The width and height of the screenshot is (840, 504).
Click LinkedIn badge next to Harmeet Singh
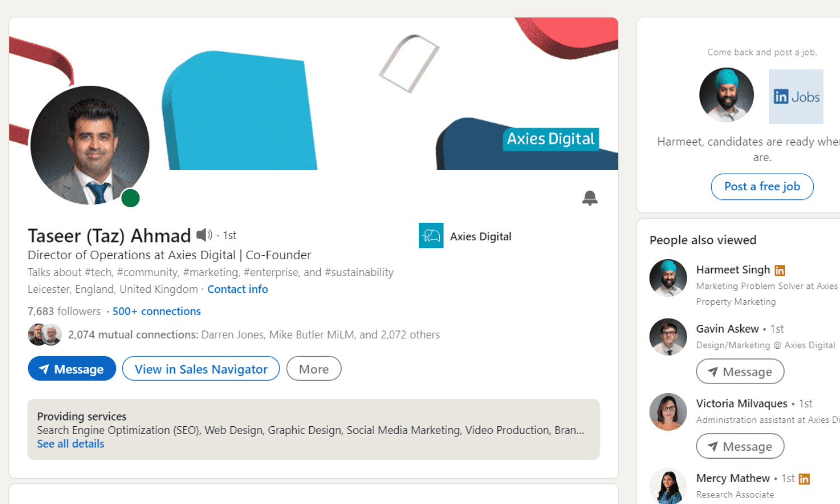click(780, 270)
